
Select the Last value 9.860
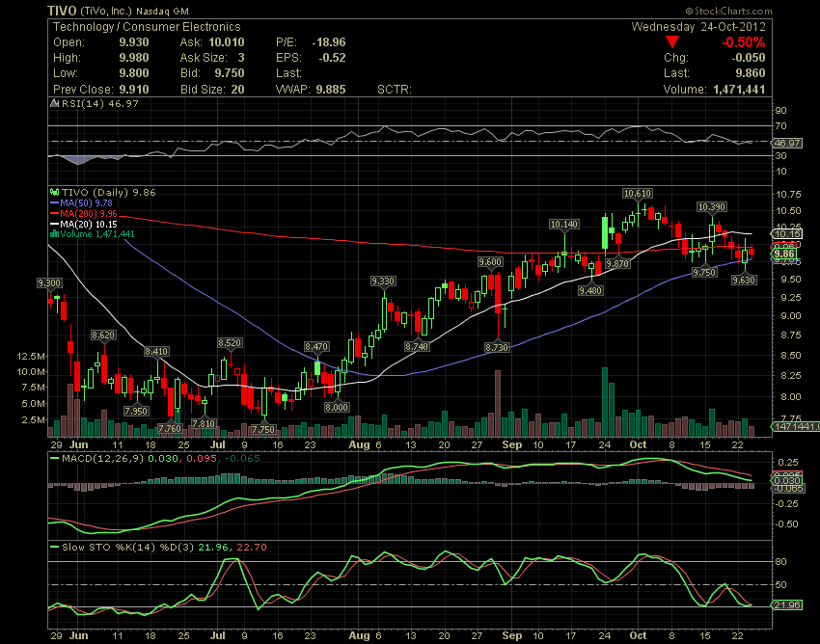point(751,73)
